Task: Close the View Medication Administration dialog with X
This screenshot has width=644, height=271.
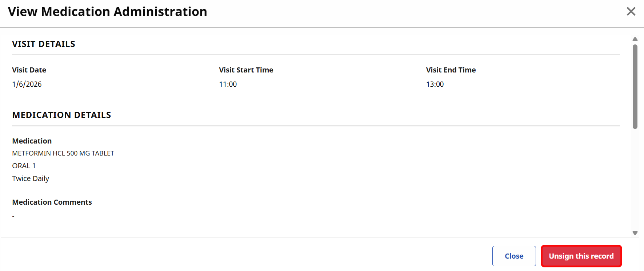Action: coord(631,11)
